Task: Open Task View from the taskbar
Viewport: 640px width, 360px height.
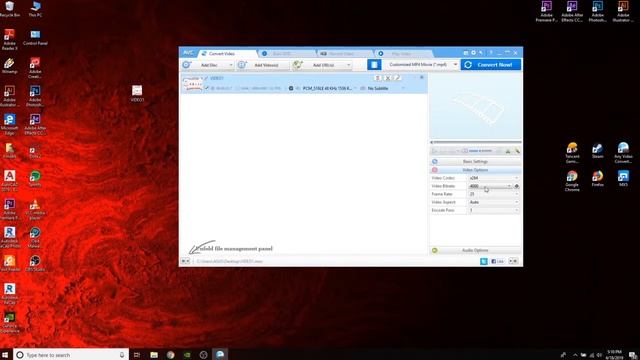Action: [137, 355]
